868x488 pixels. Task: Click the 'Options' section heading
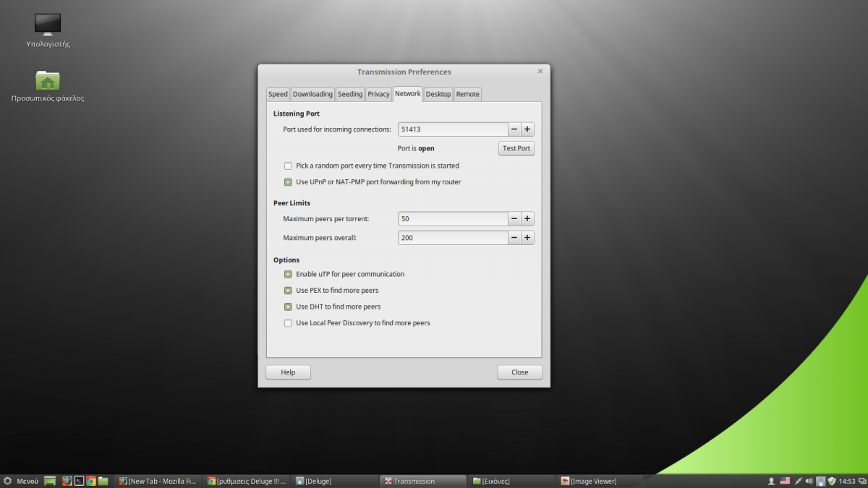click(286, 260)
